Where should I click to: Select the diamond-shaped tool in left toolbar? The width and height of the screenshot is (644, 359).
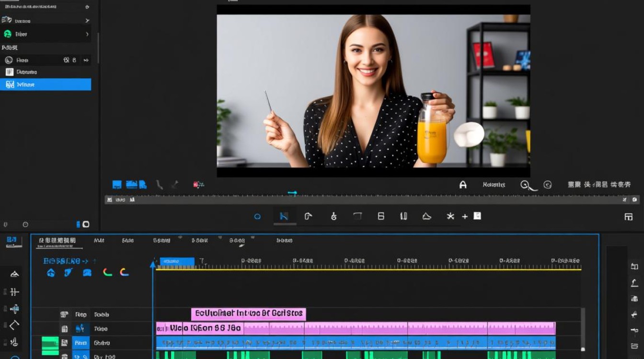(x=14, y=325)
